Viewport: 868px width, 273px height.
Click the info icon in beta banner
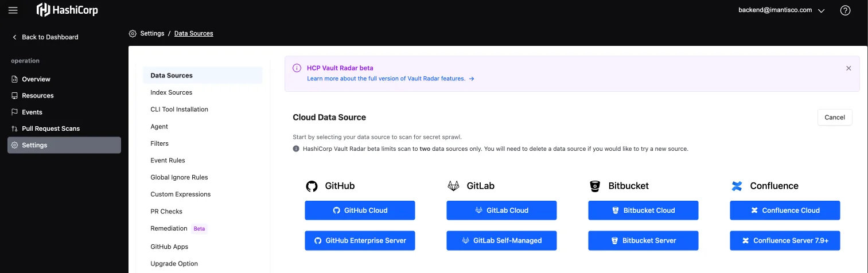297,68
